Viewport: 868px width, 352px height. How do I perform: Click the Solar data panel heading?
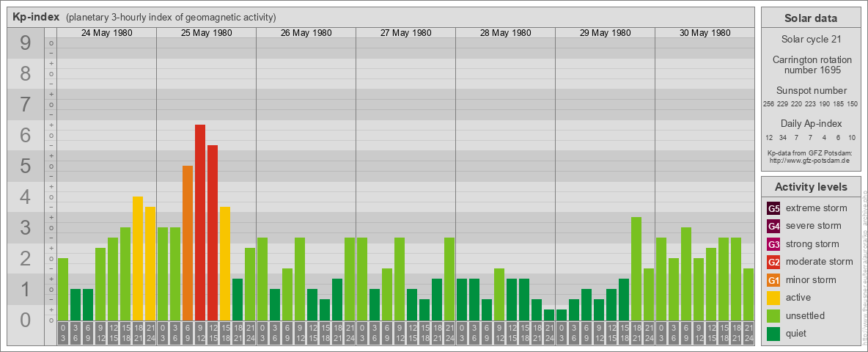[811, 18]
